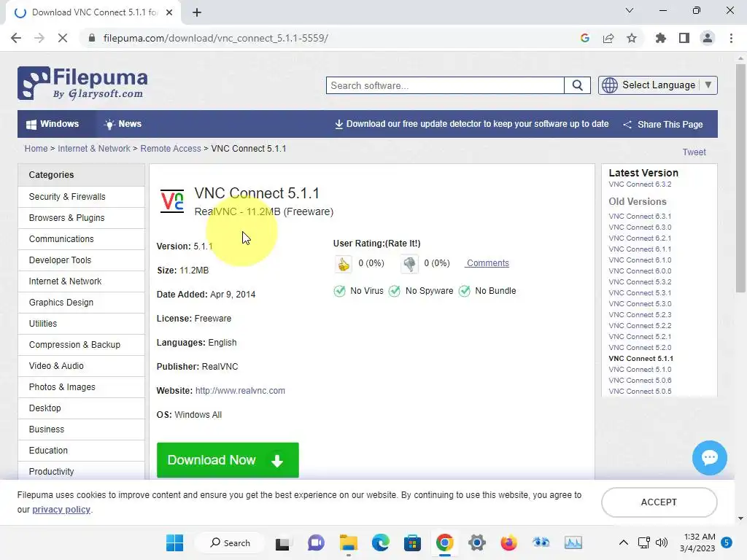Open Video & Audio category
The height and width of the screenshot is (560, 747).
coord(81,366)
